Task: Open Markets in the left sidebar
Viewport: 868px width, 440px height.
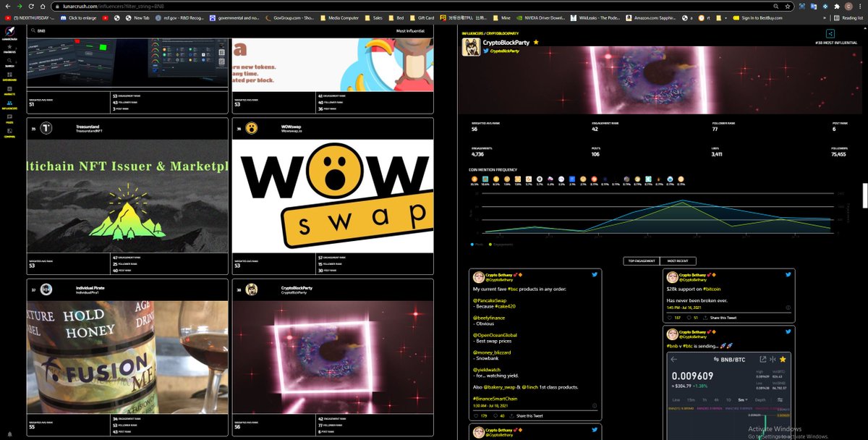Action: (x=9, y=90)
